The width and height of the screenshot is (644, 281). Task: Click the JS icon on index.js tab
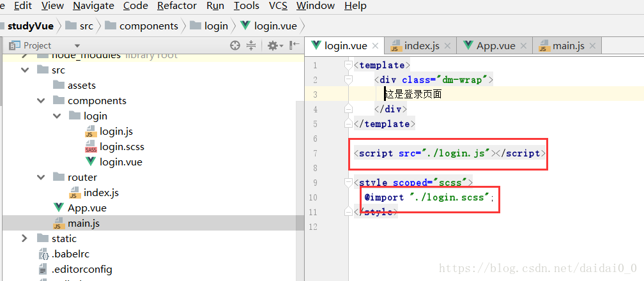(x=395, y=46)
